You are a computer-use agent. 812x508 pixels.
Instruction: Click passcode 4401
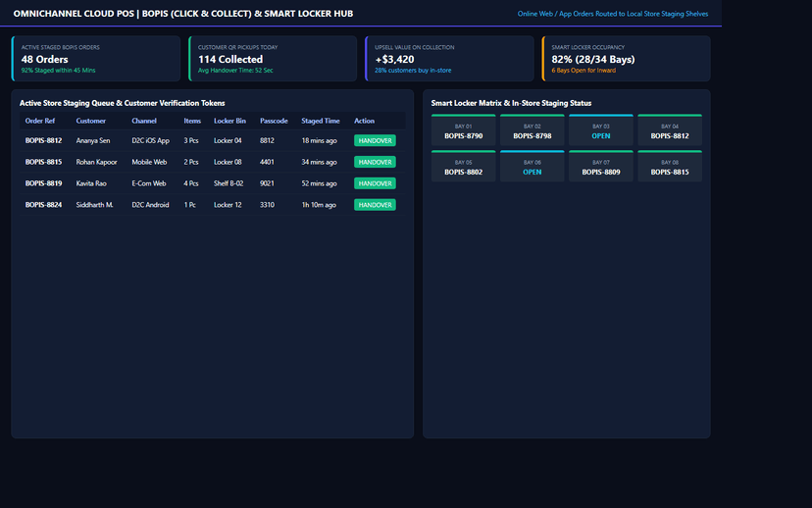tap(267, 162)
